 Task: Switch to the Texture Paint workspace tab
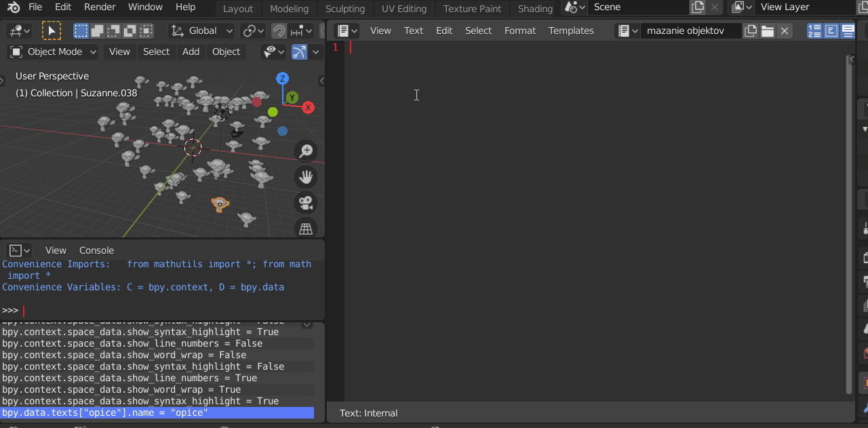pyautogui.click(x=473, y=9)
